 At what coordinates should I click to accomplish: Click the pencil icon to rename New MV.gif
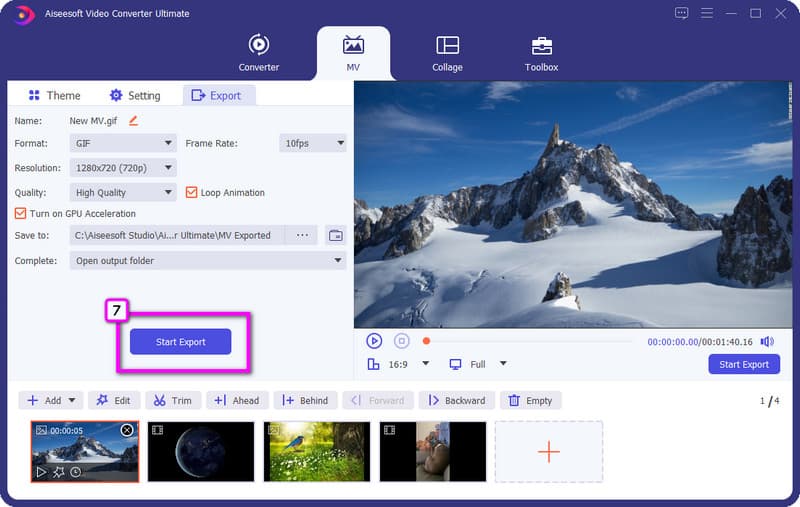[133, 121]
